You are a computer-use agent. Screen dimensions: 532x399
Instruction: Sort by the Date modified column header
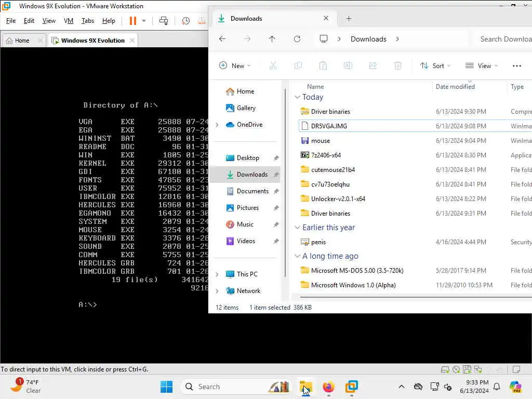(455, 87)
